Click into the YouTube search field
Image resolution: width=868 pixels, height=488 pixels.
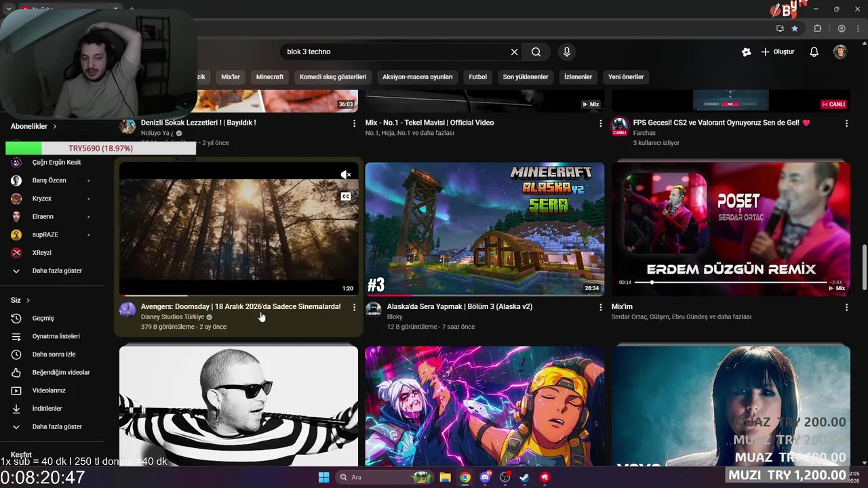point(397,52)
